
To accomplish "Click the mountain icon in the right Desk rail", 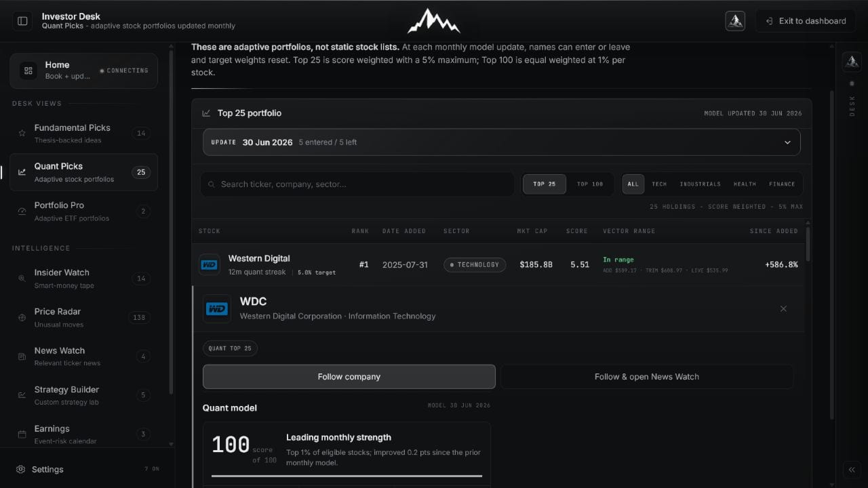I will click(852, 62).
